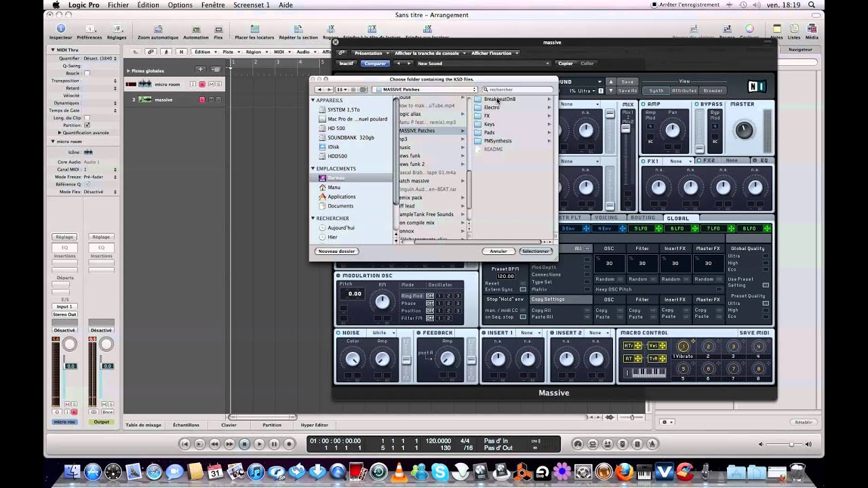Viewport: 868px width, 488px height.
Task: Open Afficher la tranche de console dropdown
Action: click(430, 53)
